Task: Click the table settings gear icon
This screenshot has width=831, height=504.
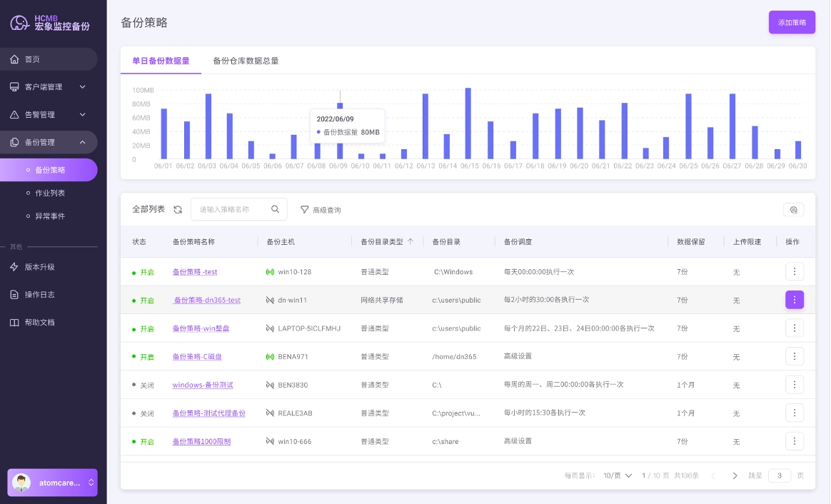Action: (793, 210)
